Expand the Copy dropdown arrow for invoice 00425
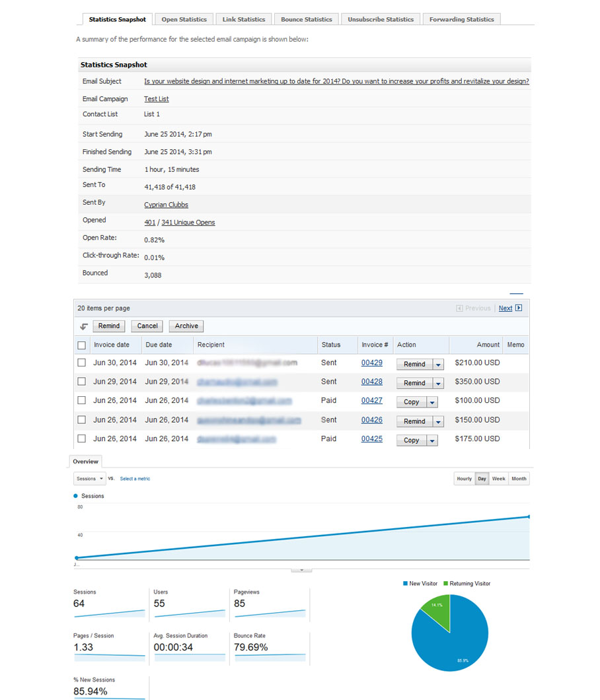Viewport: 600px width, 700px height. pyautogui.click(x=432, y=440)
